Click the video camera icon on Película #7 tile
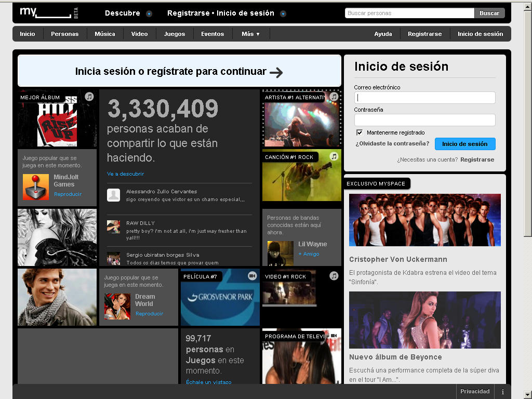This screenshot has width=532, height=399. (252, 276)
